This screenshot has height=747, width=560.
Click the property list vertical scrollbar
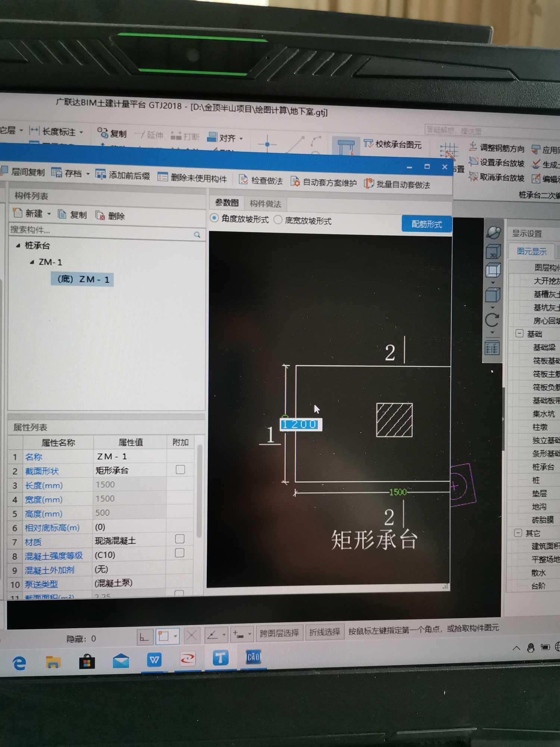point(199,491)
